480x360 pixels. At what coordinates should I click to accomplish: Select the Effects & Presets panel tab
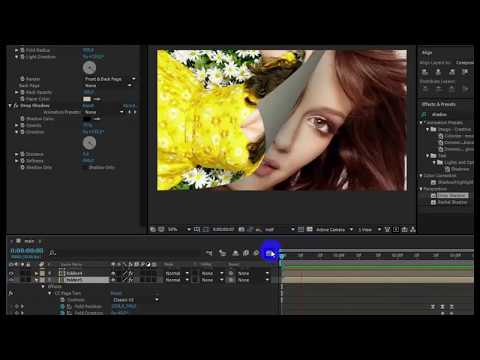pyautogui.click(x=438, y=104)
